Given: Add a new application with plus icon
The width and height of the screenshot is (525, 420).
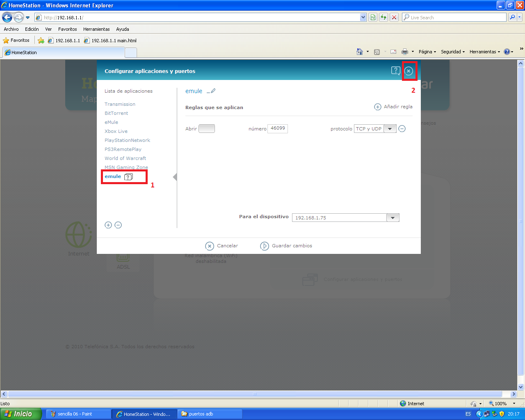Looking at the screenshot, I should pos(108,225).
